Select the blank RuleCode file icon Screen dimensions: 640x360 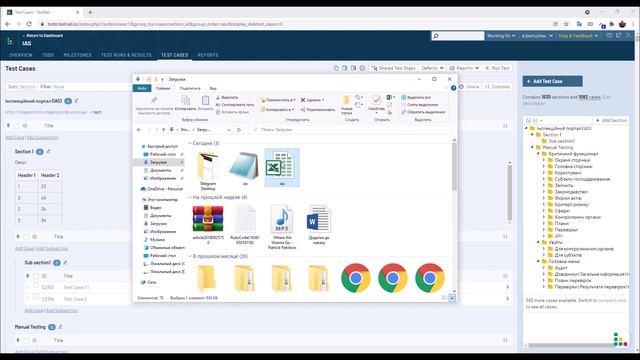tap(245, 224)
